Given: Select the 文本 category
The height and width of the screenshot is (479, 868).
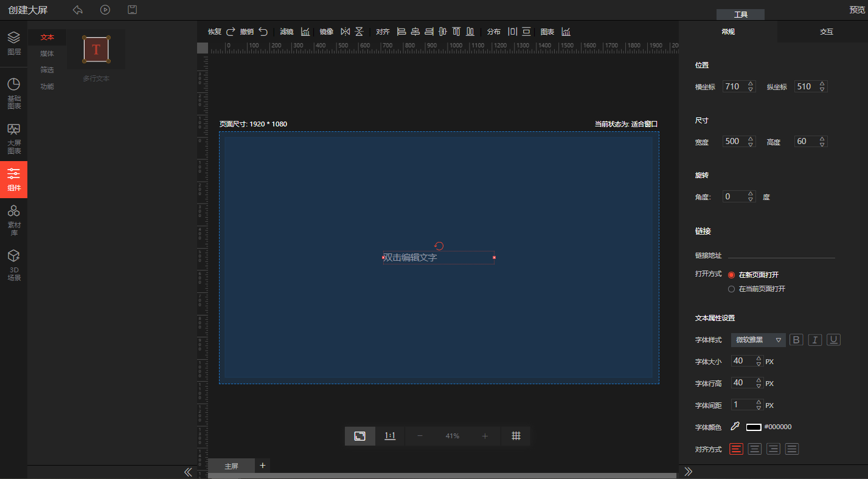Looking at the screenshot, I should (47, 37).
